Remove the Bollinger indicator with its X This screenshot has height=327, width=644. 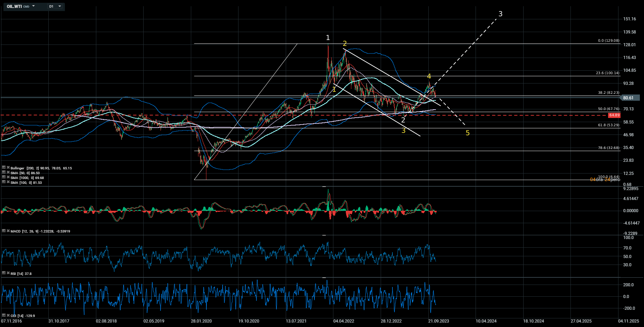(x=8, y=168)
